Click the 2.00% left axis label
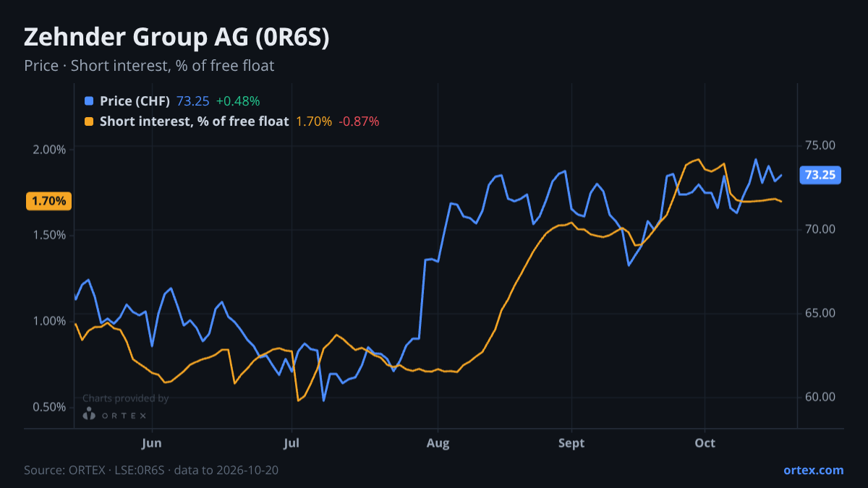This screenshot has width=868, height=488. (x=51, y=150)
